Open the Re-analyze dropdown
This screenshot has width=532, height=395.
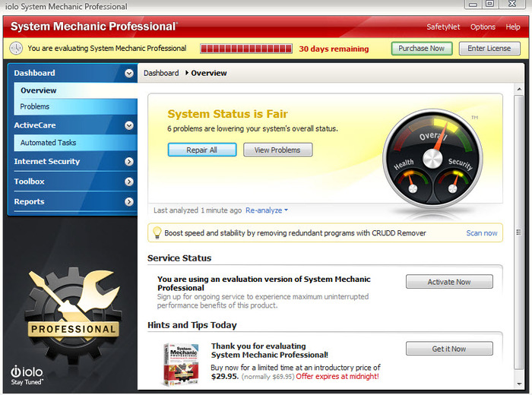click(267, 210)
